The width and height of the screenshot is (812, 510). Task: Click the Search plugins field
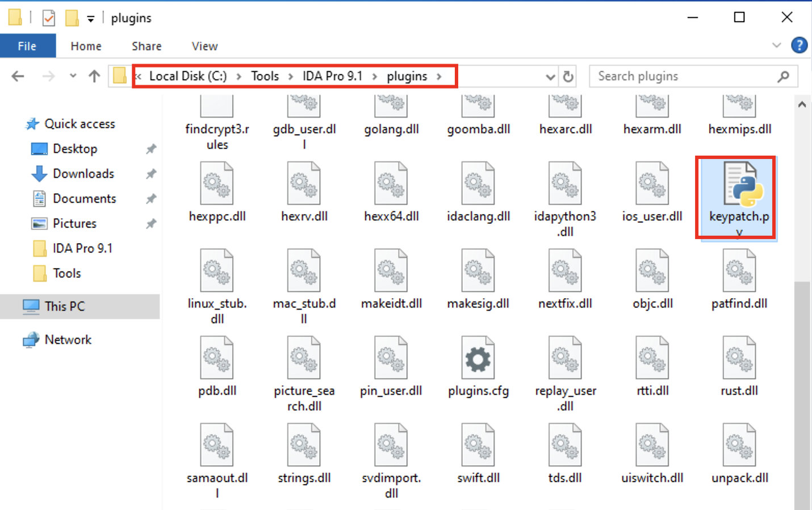point(693,76)
